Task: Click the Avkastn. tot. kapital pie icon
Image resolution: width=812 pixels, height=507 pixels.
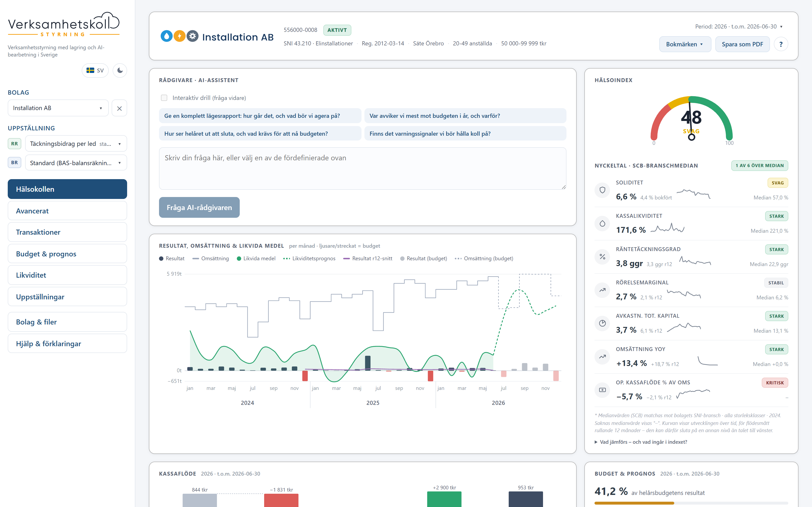Action: 602,323
